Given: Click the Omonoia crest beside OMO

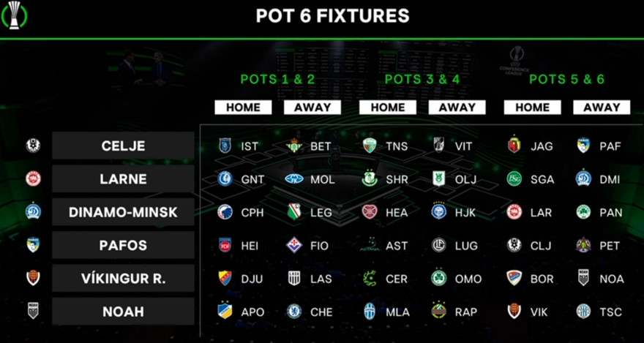Looking at the screenshot, I should (x=438, y=279).
